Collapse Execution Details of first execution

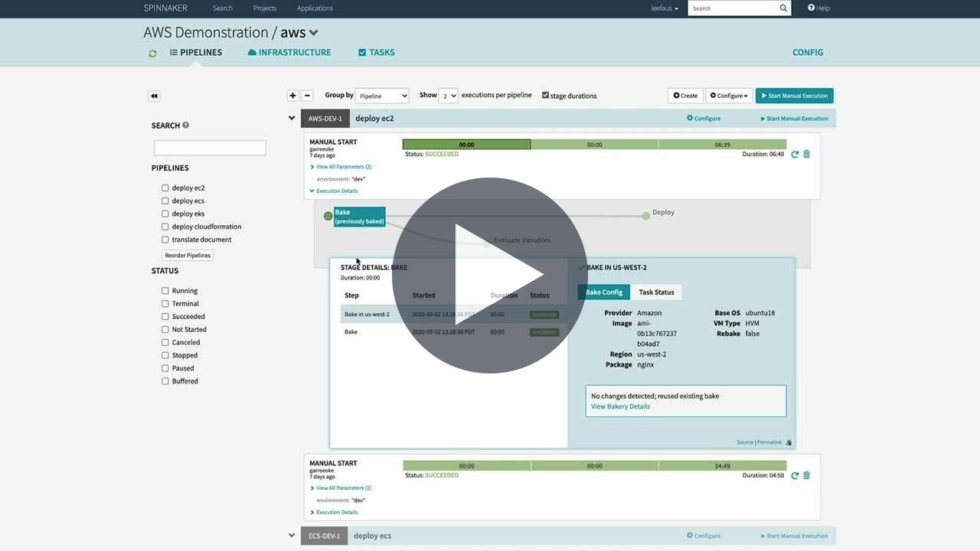coord(334,191)
